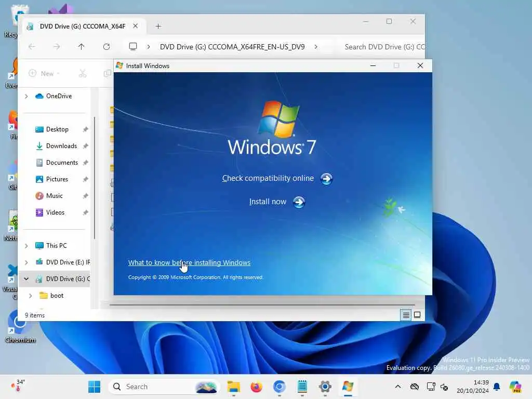Go forward in File Explorer

coord(57,46)
